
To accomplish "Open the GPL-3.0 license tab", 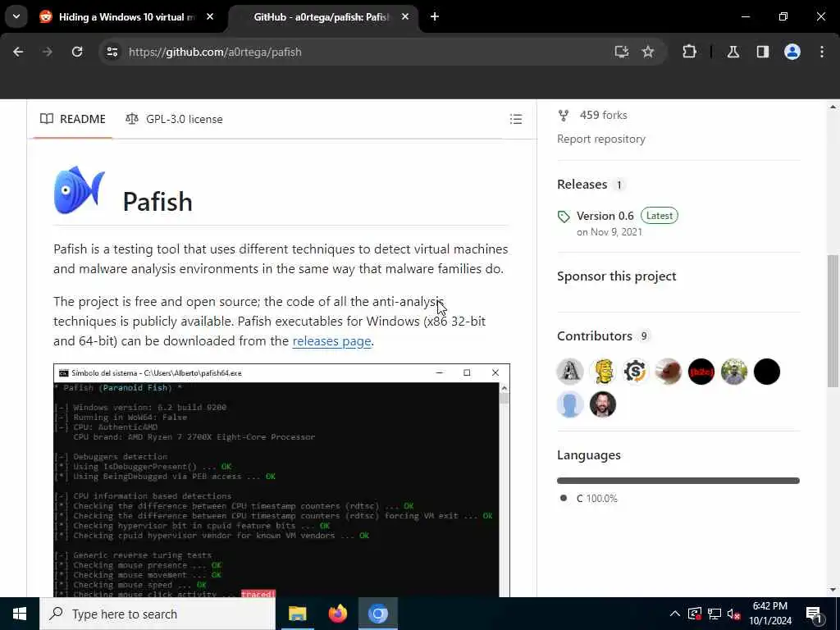I will (174, 119).
